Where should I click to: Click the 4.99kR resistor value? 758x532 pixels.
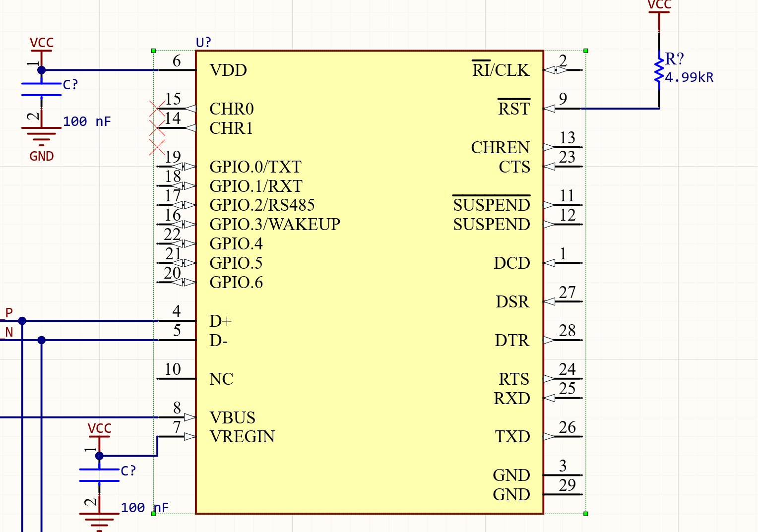[x=689, y=77]
